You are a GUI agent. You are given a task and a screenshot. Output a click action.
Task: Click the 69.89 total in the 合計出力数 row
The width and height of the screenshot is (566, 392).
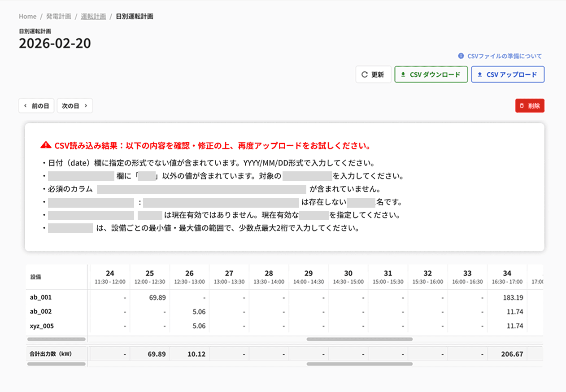[x=157, y=354]
